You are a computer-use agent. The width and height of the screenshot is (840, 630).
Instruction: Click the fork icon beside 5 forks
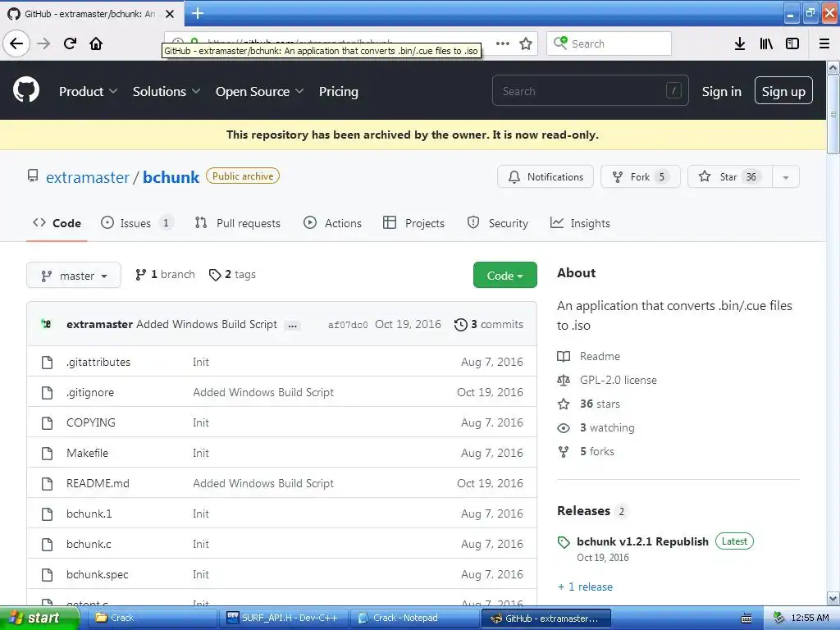click(564, 452)
